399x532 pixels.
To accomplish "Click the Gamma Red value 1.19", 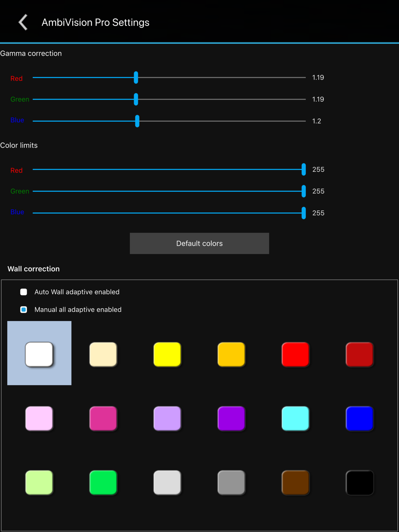I will click(318, 78).
